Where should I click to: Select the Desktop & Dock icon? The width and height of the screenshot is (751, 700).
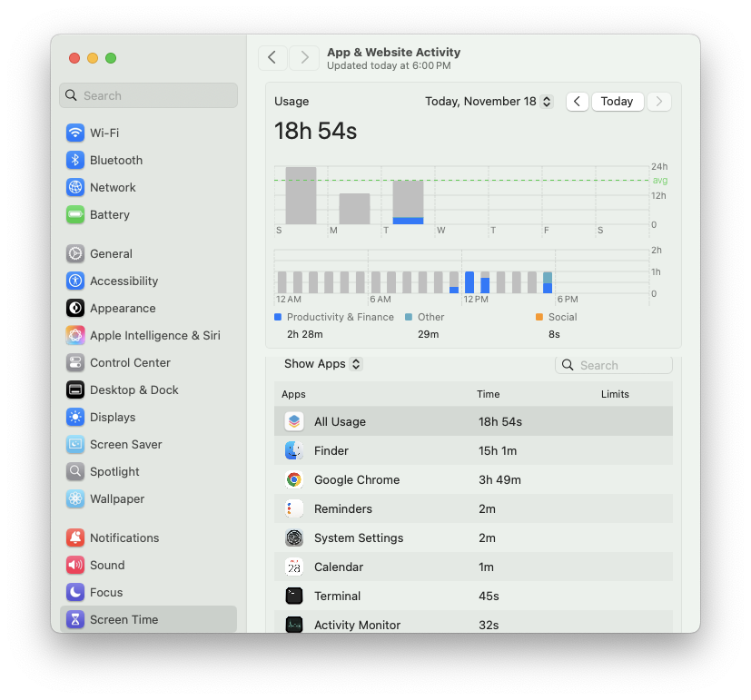pyautogui.click(x=75, y=389)
